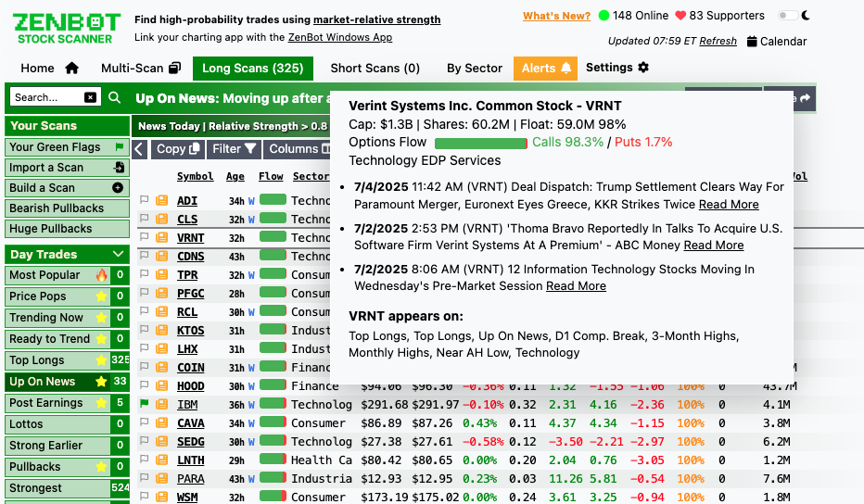Click the moon icon for dark mode
The image size is (864, 504).
pos(807,16)
